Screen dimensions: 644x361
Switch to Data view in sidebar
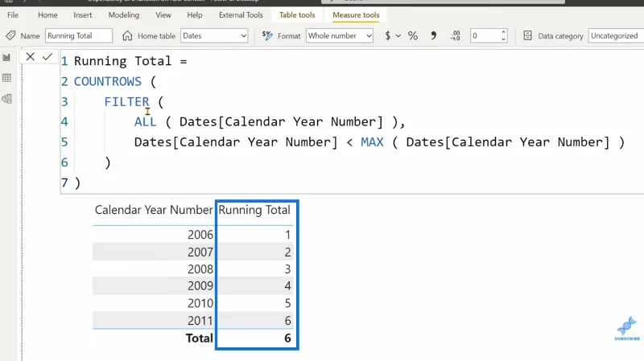(x=6, y=78)
